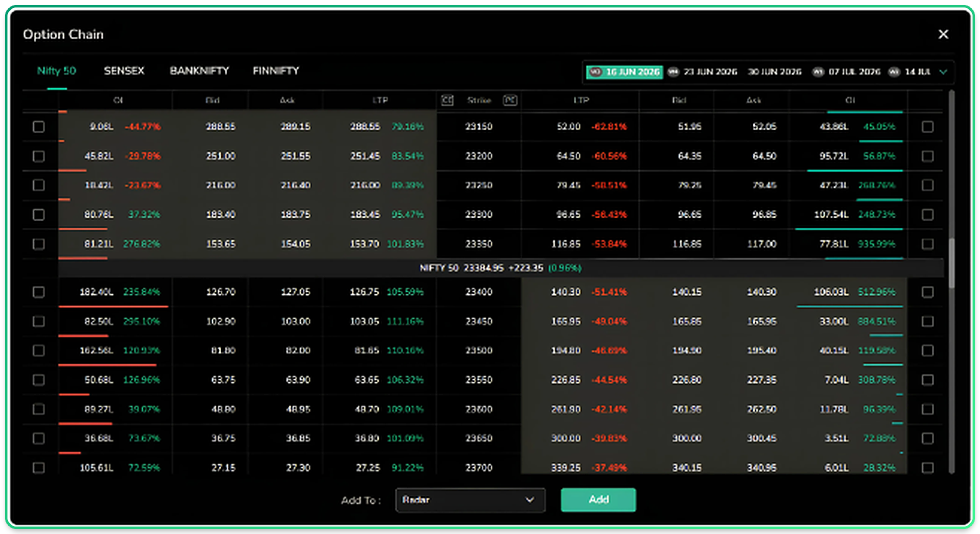Screen dimensions: 980x534
Task: Click call bid value 251.00
Action: point(221,156)
